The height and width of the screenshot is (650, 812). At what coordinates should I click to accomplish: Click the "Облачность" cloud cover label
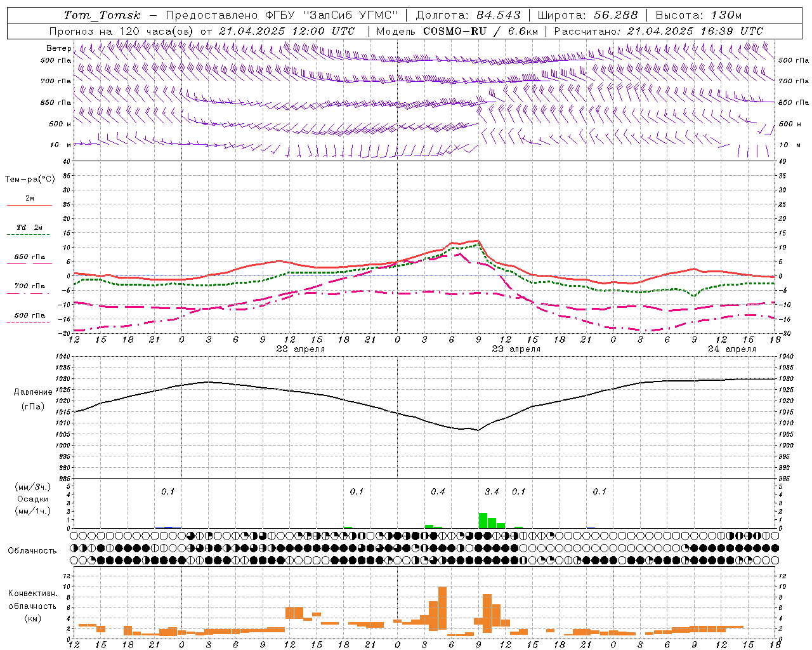point(32,551)
